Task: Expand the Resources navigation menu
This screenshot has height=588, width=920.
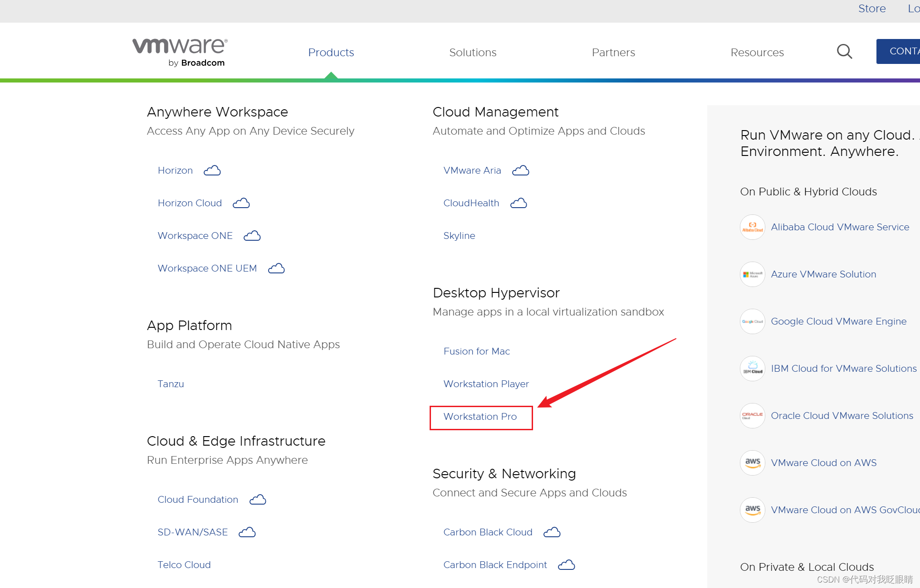Action: tap(756, 52)
